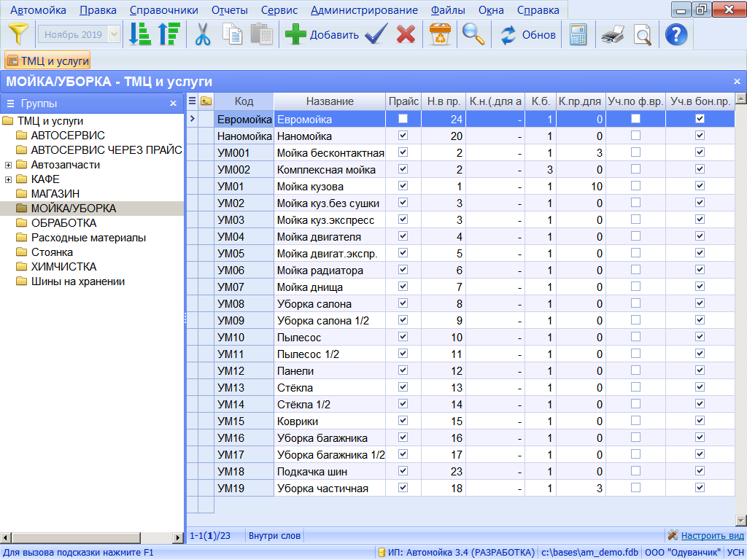747x560 pixels.
Task: Sort the table by Название column header
Action: point(329,101)
